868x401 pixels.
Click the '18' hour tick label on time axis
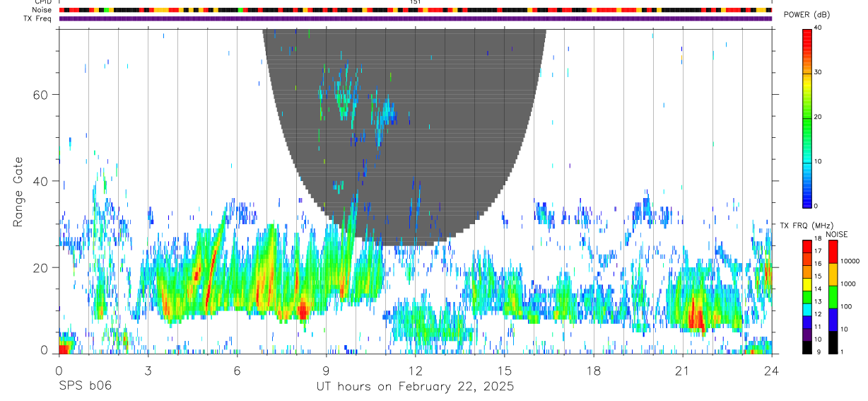[594, 370]
